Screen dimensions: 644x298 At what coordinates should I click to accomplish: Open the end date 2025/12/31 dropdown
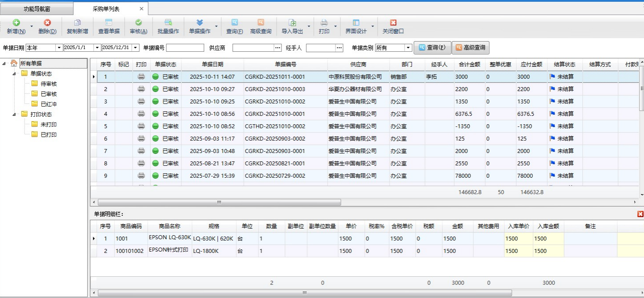point(135,48)
